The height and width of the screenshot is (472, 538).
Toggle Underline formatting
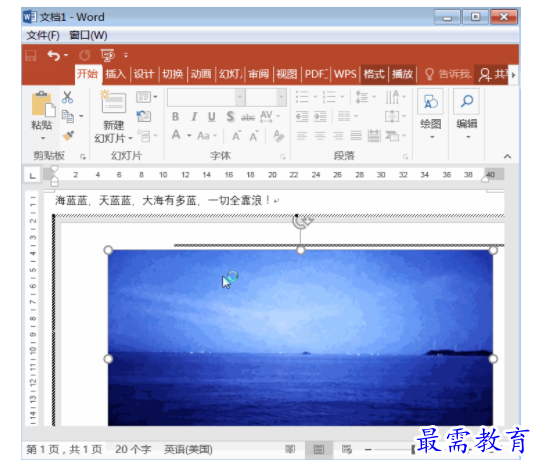212,117
